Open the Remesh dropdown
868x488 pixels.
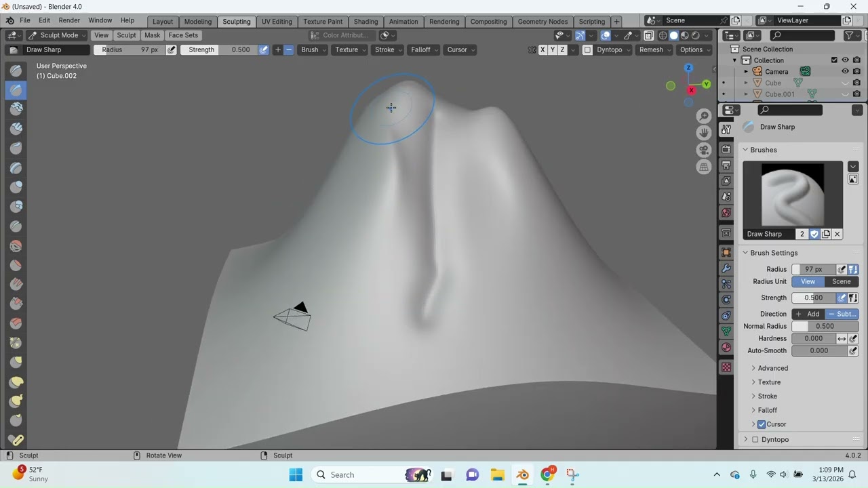click(x=654, y=49)
